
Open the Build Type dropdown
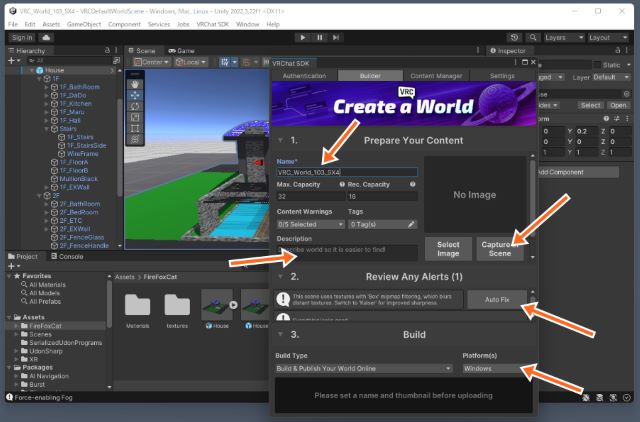[x=364, y=369]
